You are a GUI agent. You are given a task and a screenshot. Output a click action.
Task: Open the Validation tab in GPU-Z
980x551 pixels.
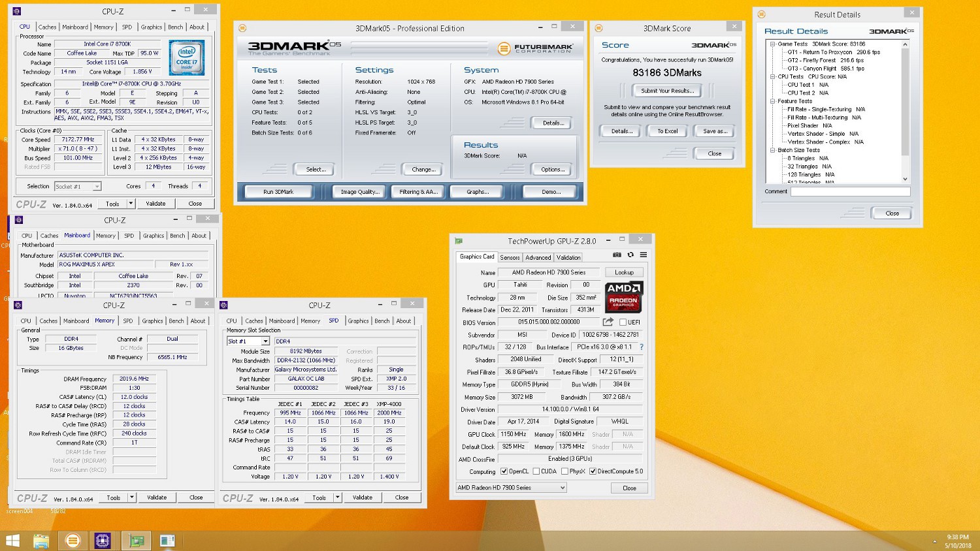(568, 258)
